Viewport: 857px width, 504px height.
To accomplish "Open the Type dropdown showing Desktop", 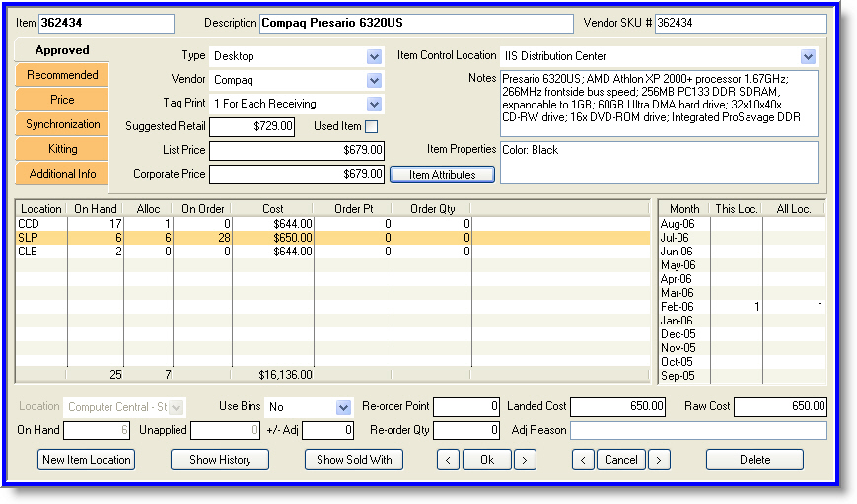I will [374, 57].
